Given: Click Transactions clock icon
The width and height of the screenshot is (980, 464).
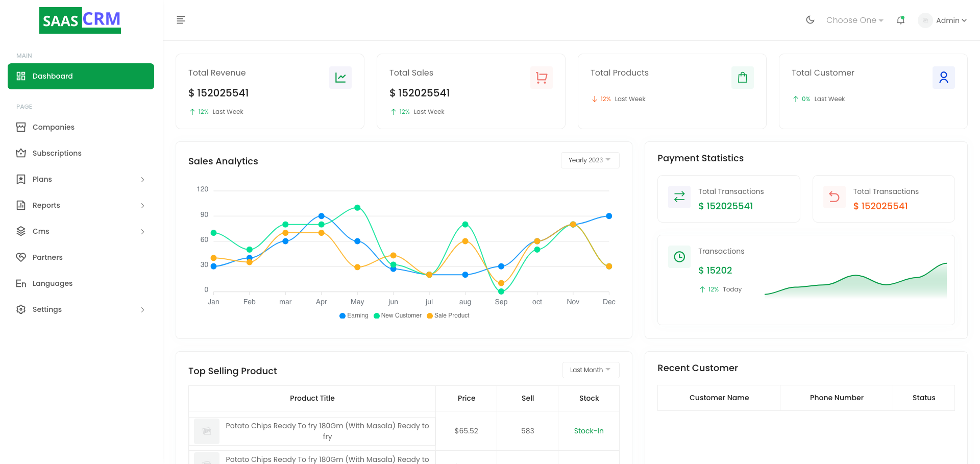Looking at the screenshot, I should [x=679, y=256].
